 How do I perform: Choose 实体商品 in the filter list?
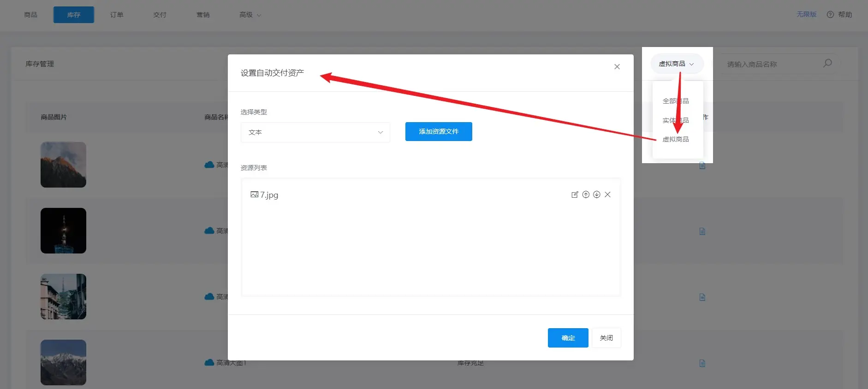(676, 120)
